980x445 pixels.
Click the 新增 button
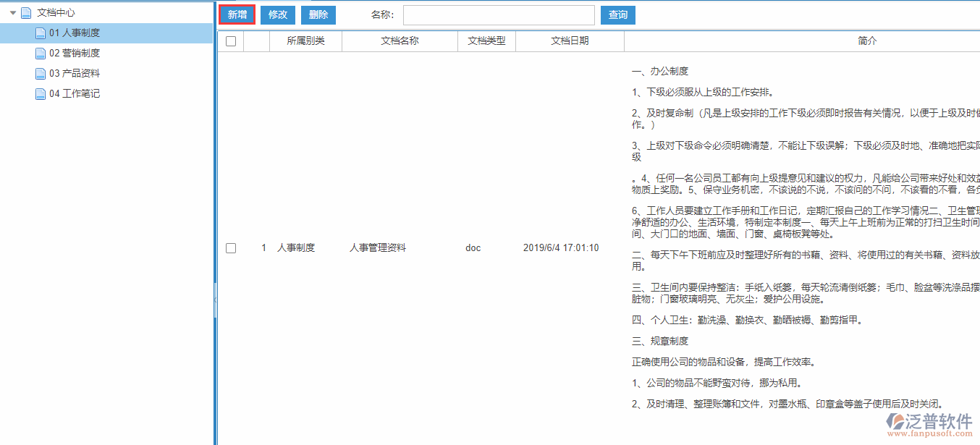pos(237,14)
